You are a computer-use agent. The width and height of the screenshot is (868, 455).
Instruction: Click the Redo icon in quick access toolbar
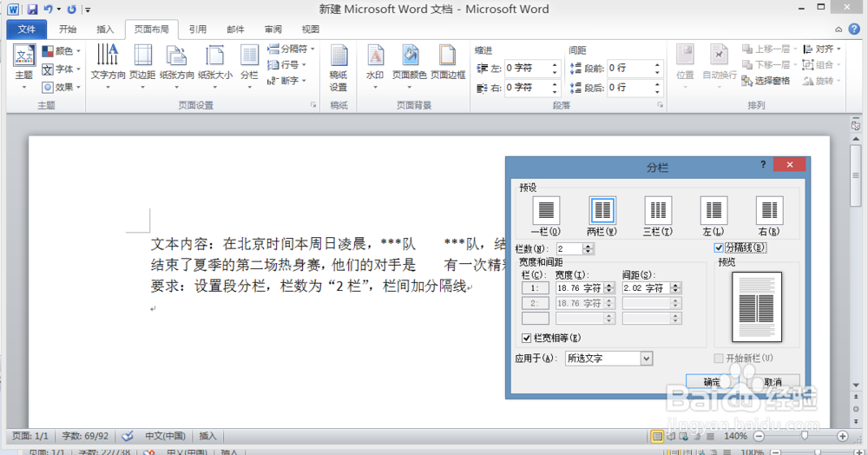(71, 10)
